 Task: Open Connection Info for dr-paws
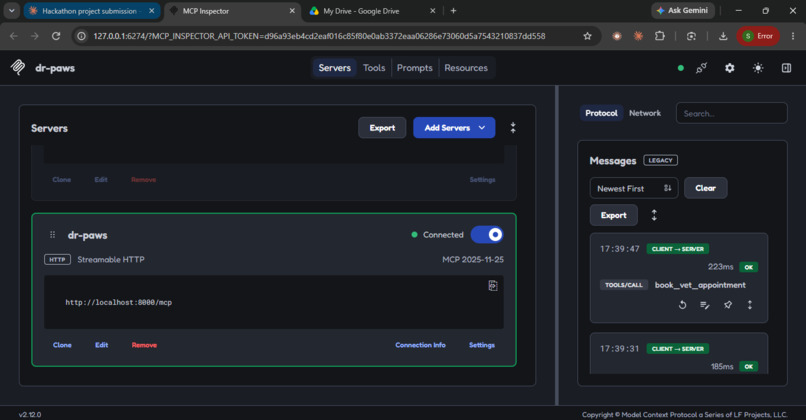420,345
